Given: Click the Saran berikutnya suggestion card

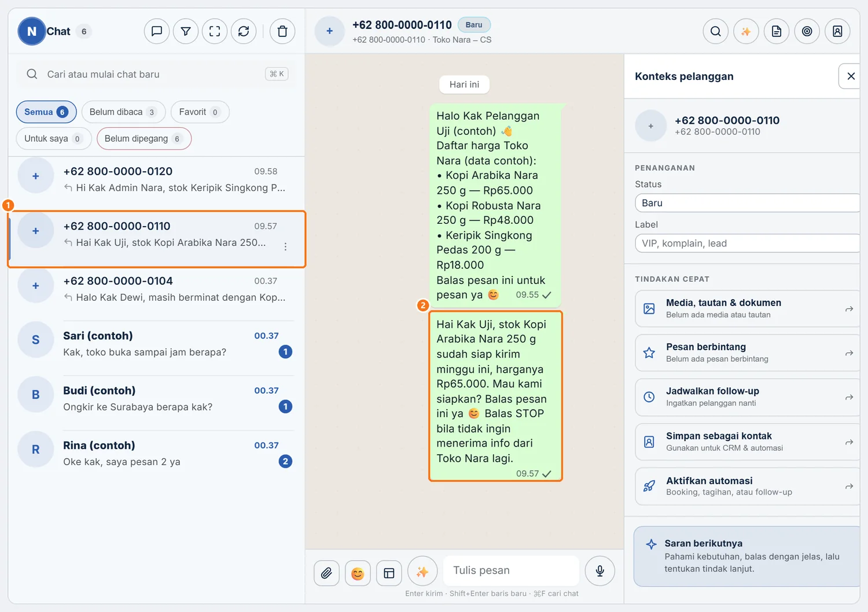Looking at the screenshot, I should pos(747,556).
